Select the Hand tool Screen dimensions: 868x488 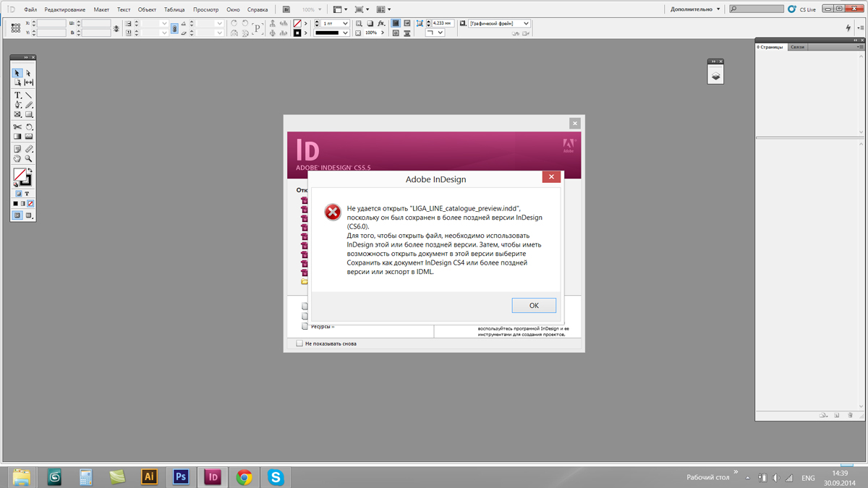pyautogui.click(x=17, y=158)
